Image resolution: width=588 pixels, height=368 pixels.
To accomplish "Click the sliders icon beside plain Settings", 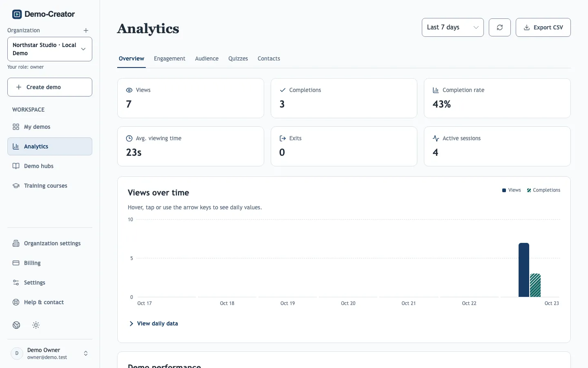I will 16,283.
